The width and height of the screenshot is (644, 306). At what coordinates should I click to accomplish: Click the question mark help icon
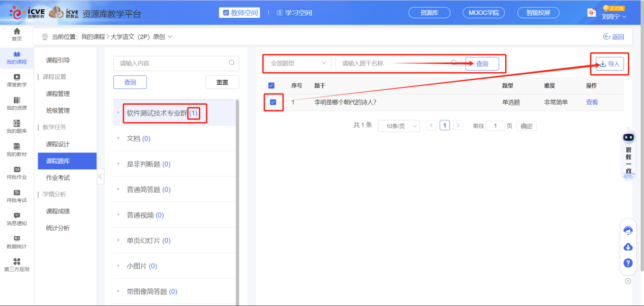pos(628,263)
